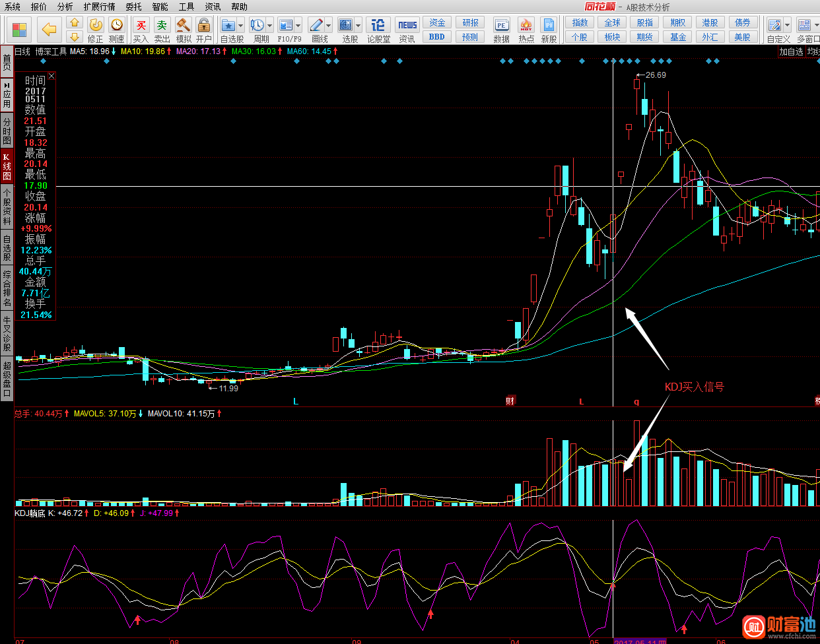This screenshot has width=820, height=644.
Task: Click the 全球 global button
Action: click(613, 23)
